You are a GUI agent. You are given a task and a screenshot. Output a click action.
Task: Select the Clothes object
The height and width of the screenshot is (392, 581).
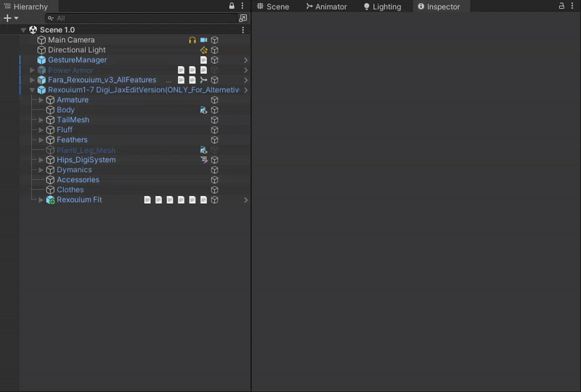coord(70,190)
